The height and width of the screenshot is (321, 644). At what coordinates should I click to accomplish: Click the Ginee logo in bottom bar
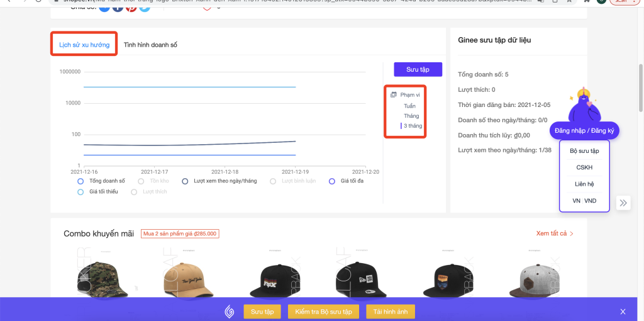click(229, 312)
